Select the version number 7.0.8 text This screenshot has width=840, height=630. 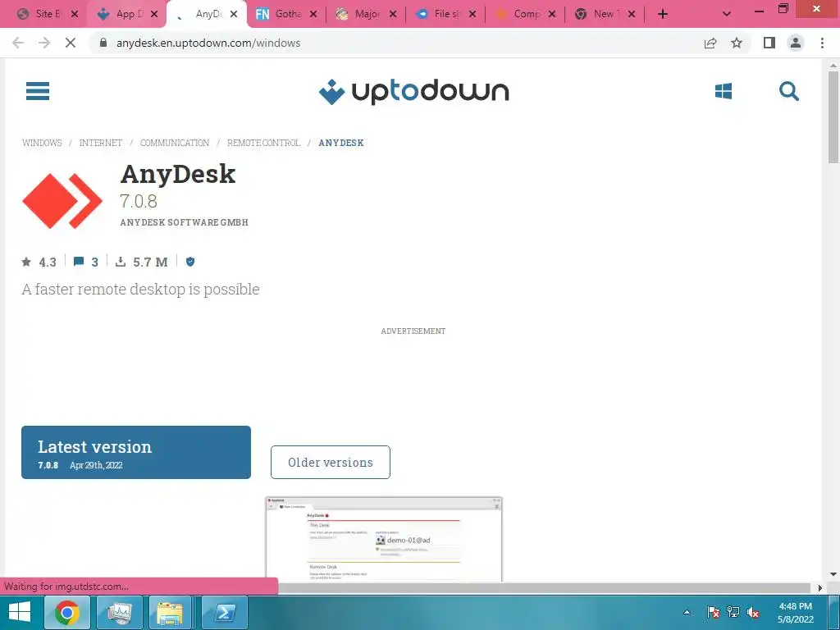[x=138, y=202]
